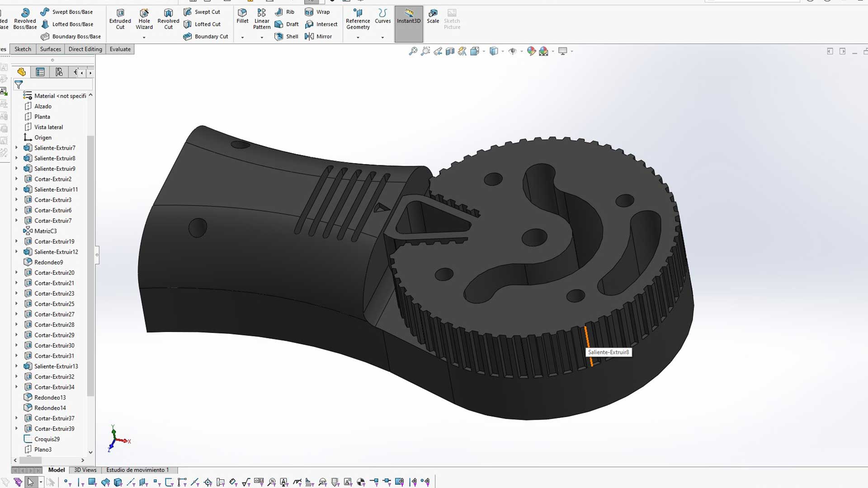Toggle the selection filter funnel icon
This screenshot has width=868, height=488.
(18, 482)
